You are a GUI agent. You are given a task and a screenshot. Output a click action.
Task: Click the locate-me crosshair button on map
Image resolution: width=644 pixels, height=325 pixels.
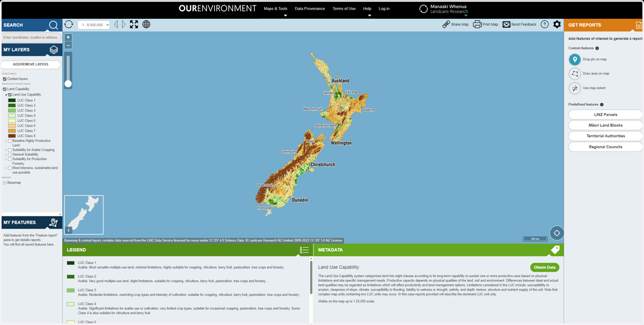click(557, 233)
